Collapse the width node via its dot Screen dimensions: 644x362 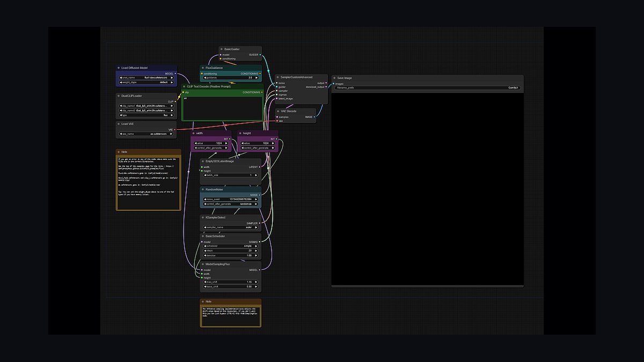tap(194, 133)
